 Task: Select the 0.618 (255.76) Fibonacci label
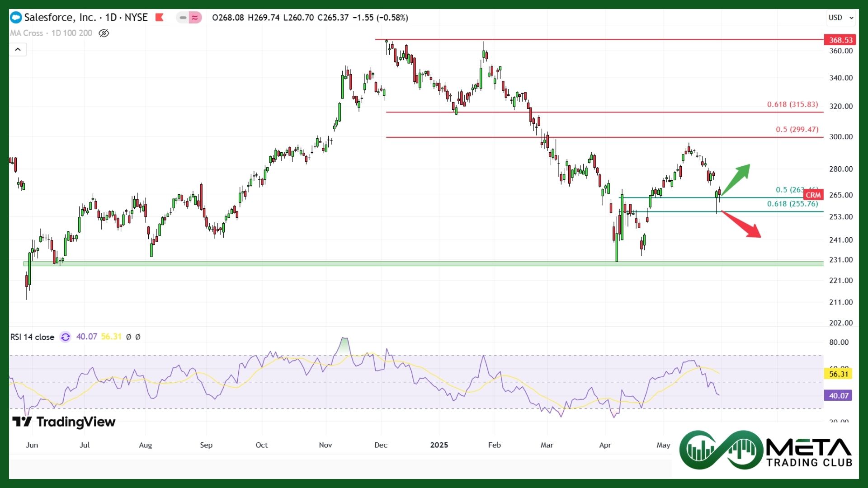pos(793,204)
